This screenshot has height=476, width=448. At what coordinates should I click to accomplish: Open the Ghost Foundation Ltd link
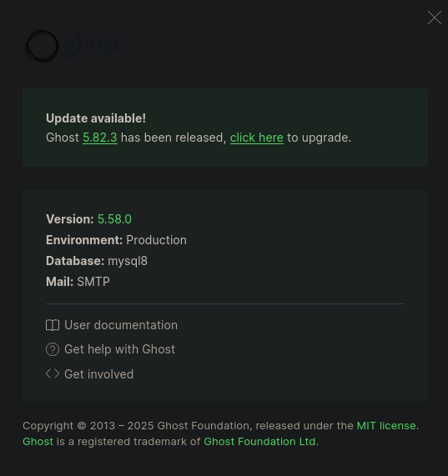(259, 441)
